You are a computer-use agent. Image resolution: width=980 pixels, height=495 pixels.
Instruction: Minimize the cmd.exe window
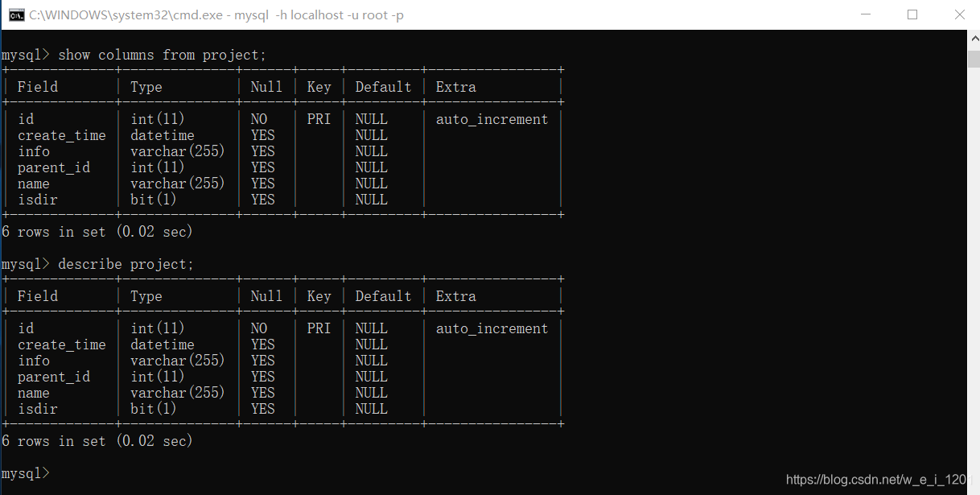click(x=865, y=14)
